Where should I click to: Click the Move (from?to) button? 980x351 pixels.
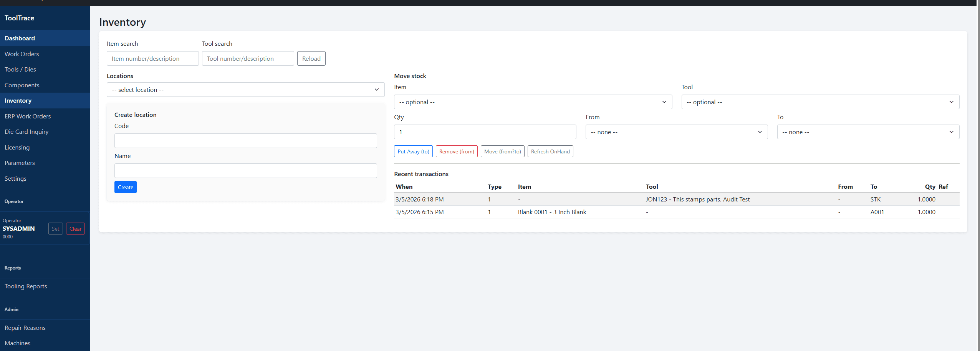tap(502, 151)
